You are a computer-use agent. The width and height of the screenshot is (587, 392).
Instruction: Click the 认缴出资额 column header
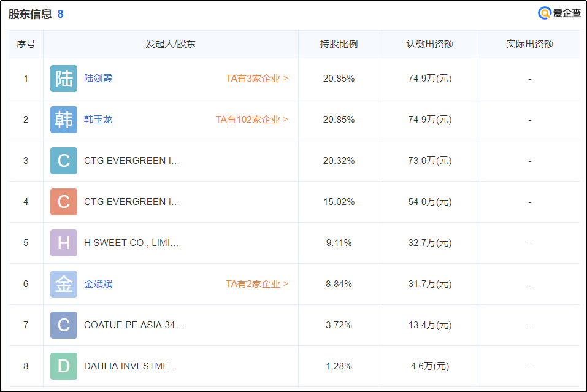click(430, 44)
